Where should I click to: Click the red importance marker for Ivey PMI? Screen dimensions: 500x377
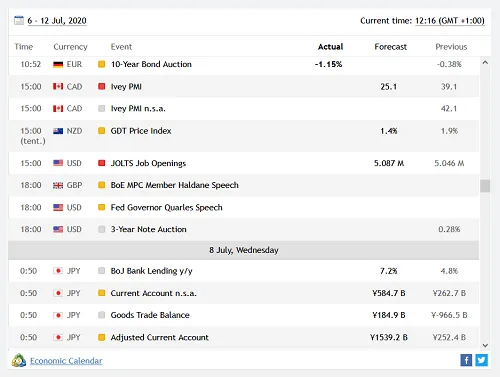coord(102,87)
